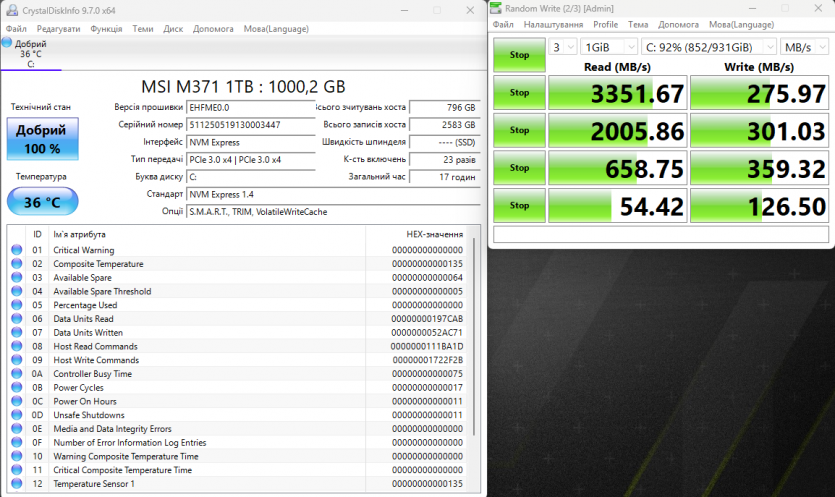Click the blue status icon for Critical Warning
This screenshot has width=835, height=497.
coord(16,250)
